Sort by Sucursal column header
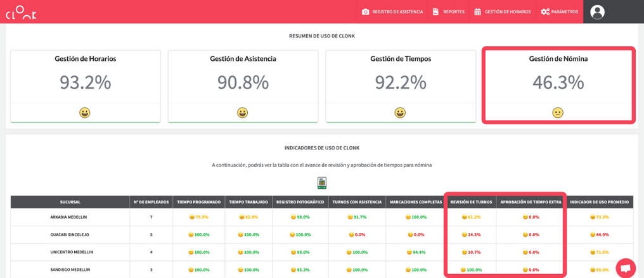This screenshot has width=644, height=278. [70, 202]
